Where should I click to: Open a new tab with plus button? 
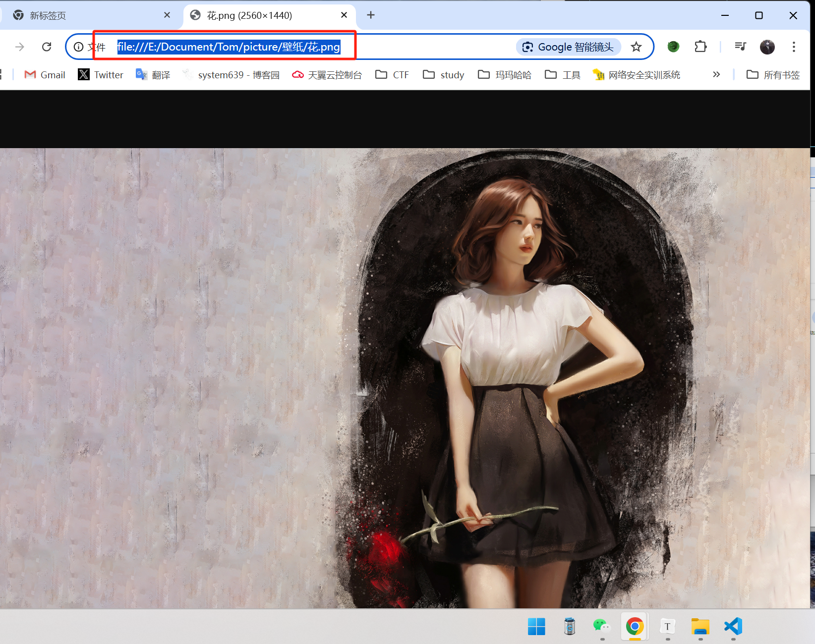(371, 15)
